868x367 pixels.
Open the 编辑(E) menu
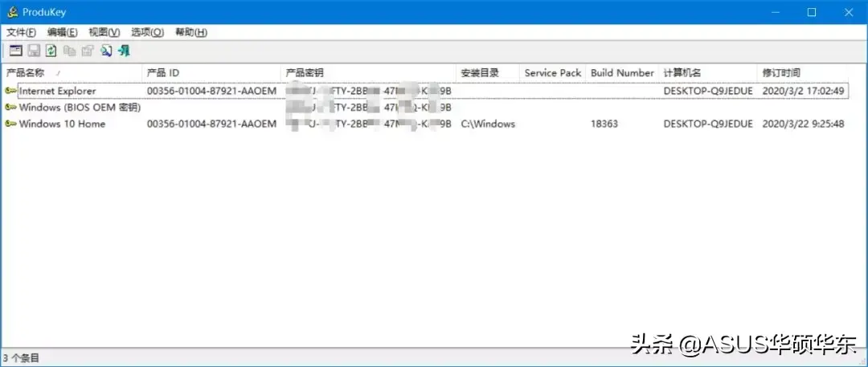click(x=62, y=32)
